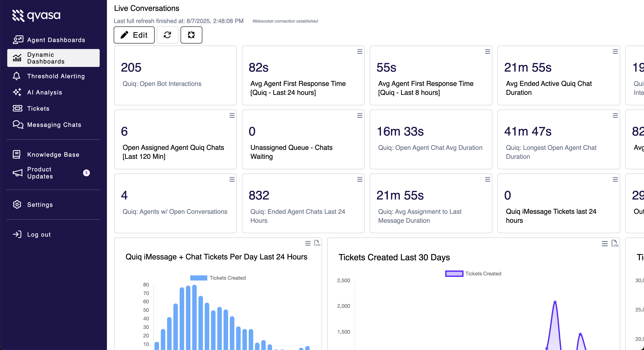This screenshot has width=644, height=350.
Task: Export iMessage + Chat Tickets chart as CSV
Action: coord(317,243)
